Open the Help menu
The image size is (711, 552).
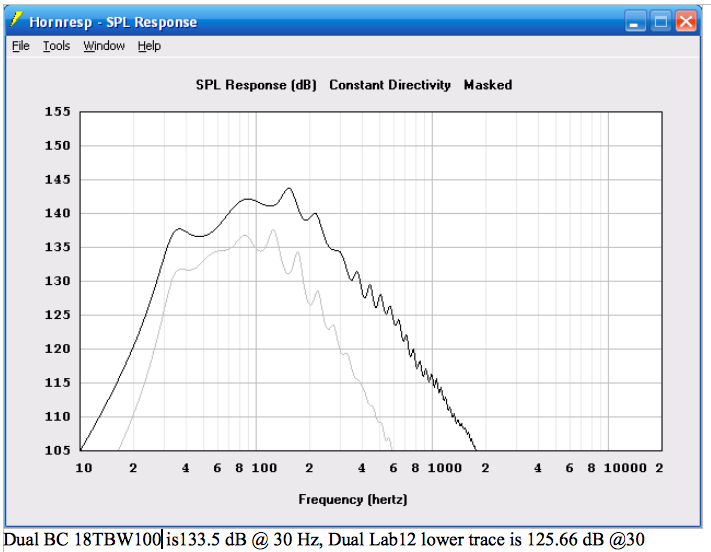[149, 46]
